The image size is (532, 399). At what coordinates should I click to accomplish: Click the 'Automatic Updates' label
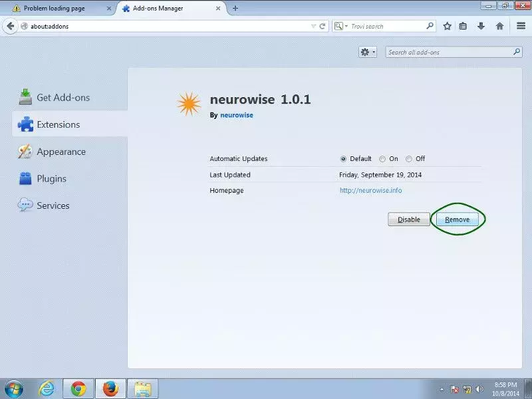pyautogui.click(x=239, y=159)
